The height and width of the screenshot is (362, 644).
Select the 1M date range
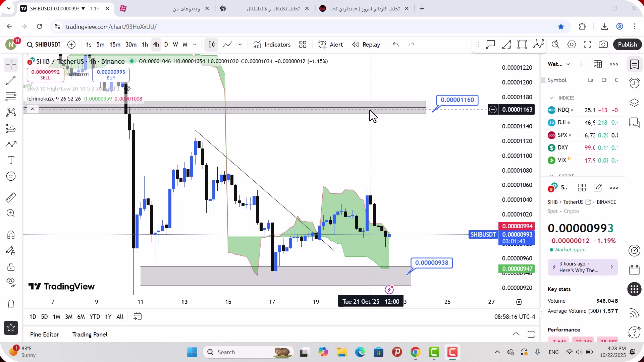(x=56, y=317)
